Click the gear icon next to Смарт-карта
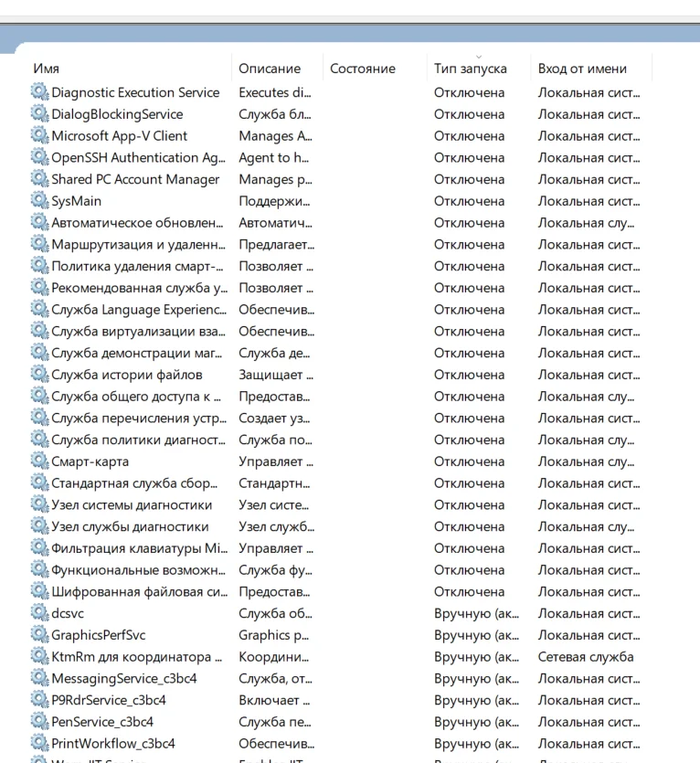This screenshot has width=700, height=763. coord(39,461)
